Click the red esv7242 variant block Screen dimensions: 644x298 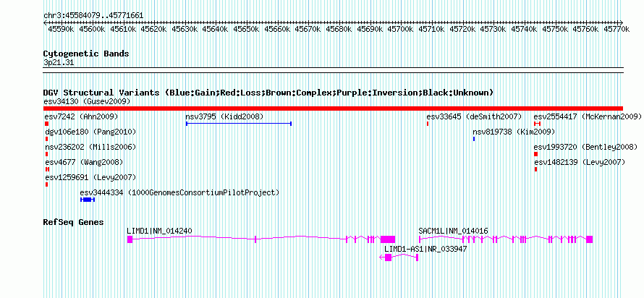coord(47,124)
